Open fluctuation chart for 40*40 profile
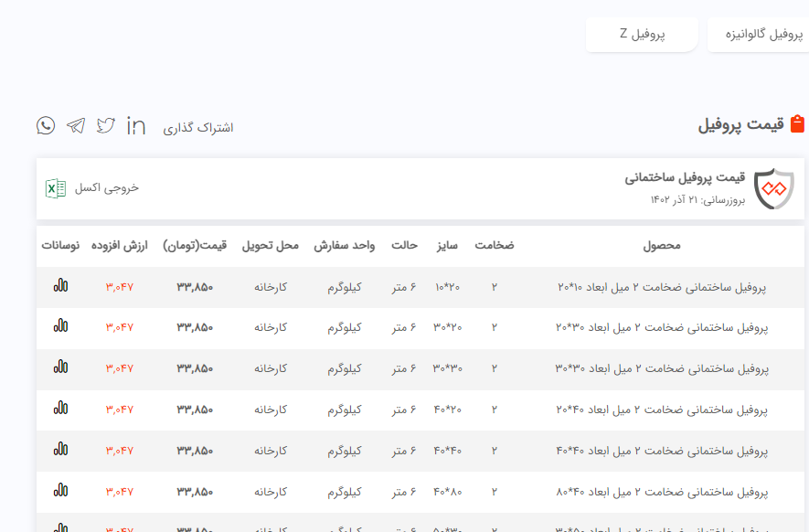Image resolution: width=809 pixels, height=532 pixels. click(x=60, y=450)
